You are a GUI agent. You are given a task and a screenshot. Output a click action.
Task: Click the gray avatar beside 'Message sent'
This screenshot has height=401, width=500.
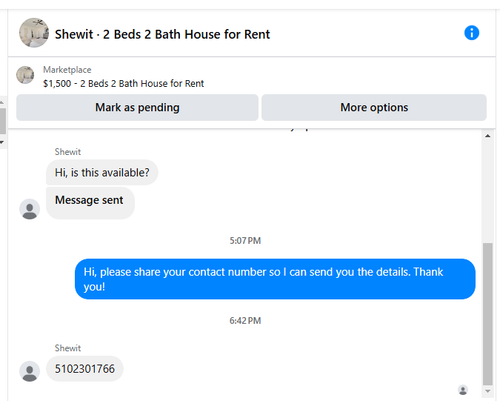[x=29, y=209]
